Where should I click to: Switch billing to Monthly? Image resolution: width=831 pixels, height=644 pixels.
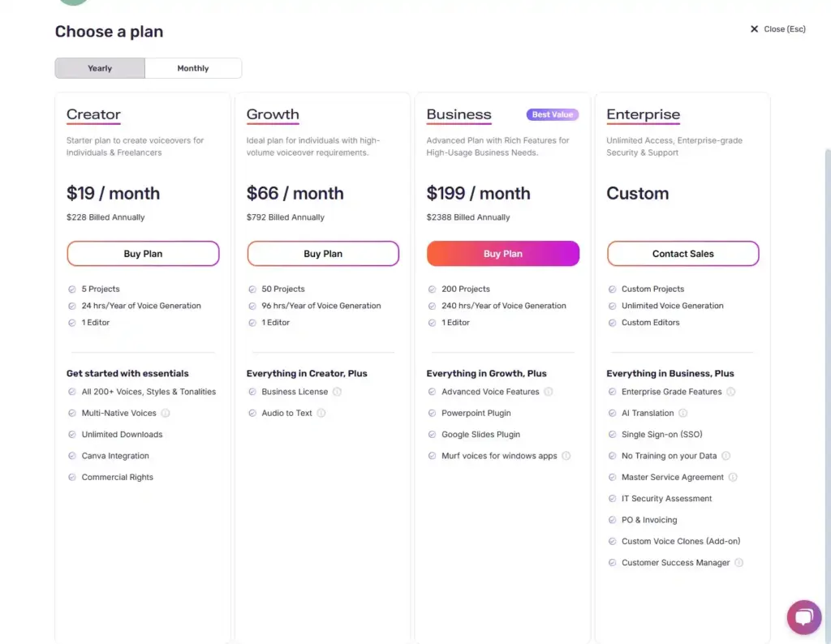tap(193, 68)
